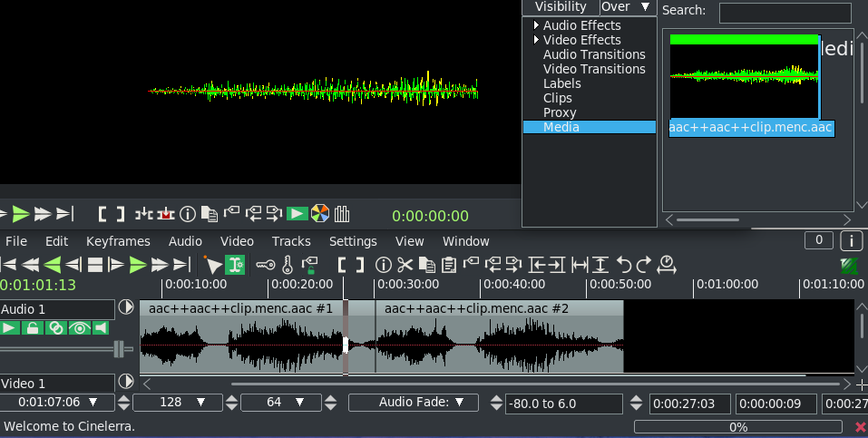Select the Audio Transitions folder
The height and width of the screenshot is (438, 868).
593,54
